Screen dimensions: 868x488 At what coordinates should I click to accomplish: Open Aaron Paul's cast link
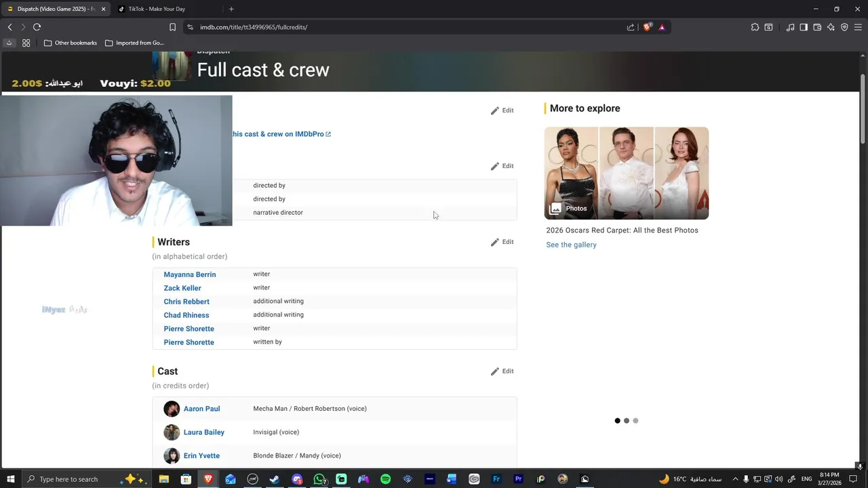[201, 409]
